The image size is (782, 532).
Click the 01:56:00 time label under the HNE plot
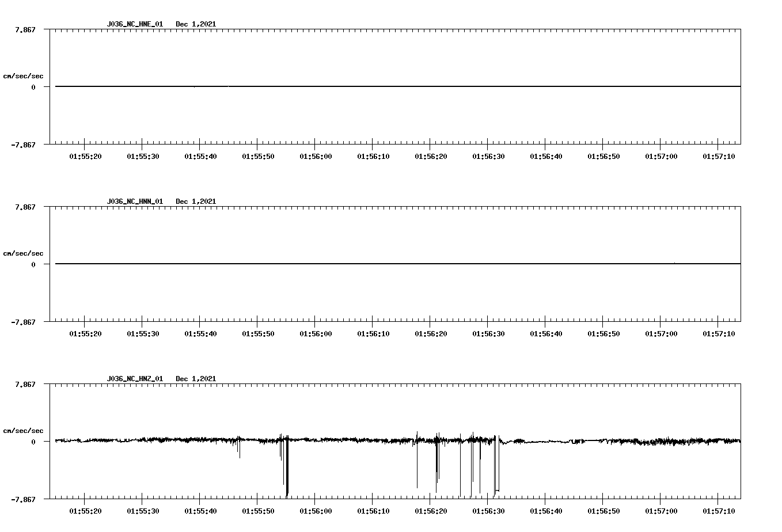point(316,157)
